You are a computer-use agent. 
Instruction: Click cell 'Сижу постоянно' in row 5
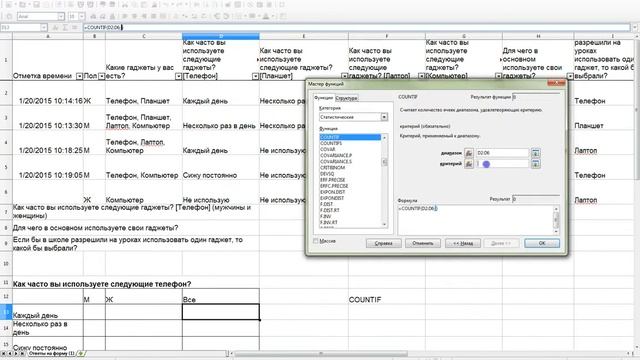tap(221, 168)
